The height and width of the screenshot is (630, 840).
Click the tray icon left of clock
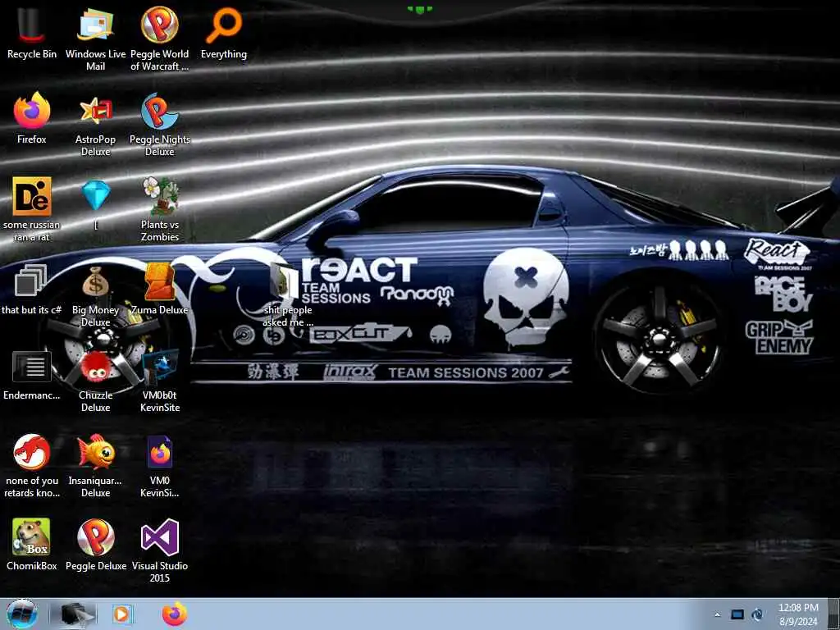[x=757, y=614]
